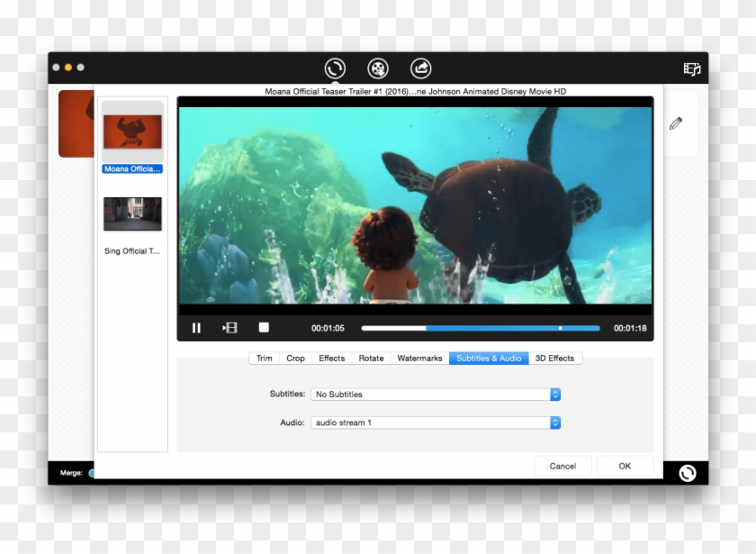This screenshot has width=756, height=554.
Task: Click the OK button
Action: pyautogui.click(x=625, y=467)
